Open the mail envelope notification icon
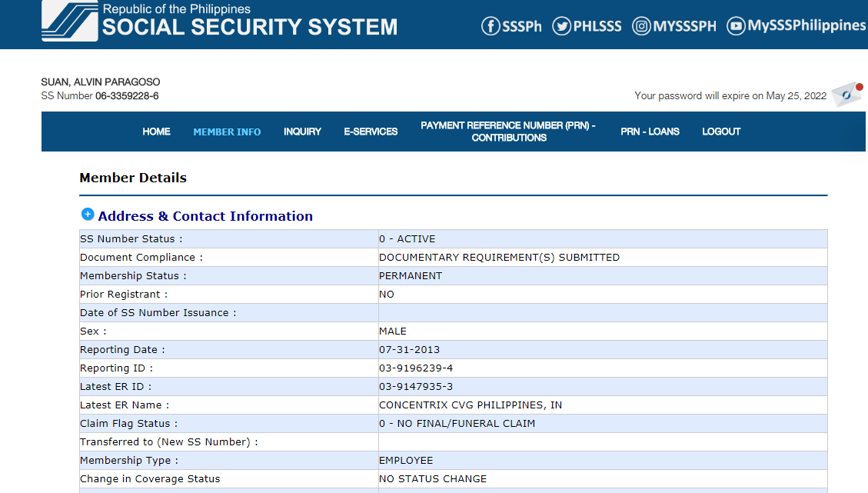The width and height of the screenshot is (868, 493). (x=846, y=95)
